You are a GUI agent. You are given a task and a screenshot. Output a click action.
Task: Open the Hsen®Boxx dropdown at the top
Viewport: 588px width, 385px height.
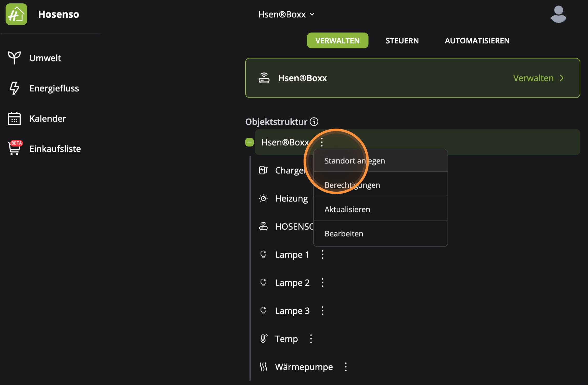click(286, 14)
